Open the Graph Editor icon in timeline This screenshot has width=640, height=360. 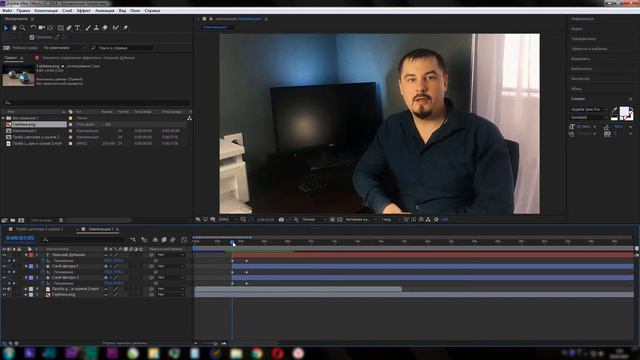[x=184, y=240]
